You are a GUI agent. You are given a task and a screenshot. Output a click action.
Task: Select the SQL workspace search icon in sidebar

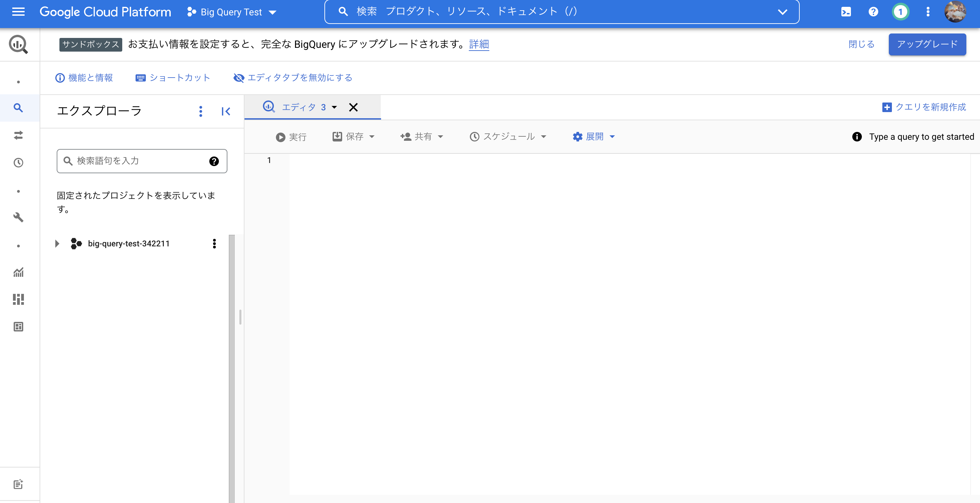18,108
